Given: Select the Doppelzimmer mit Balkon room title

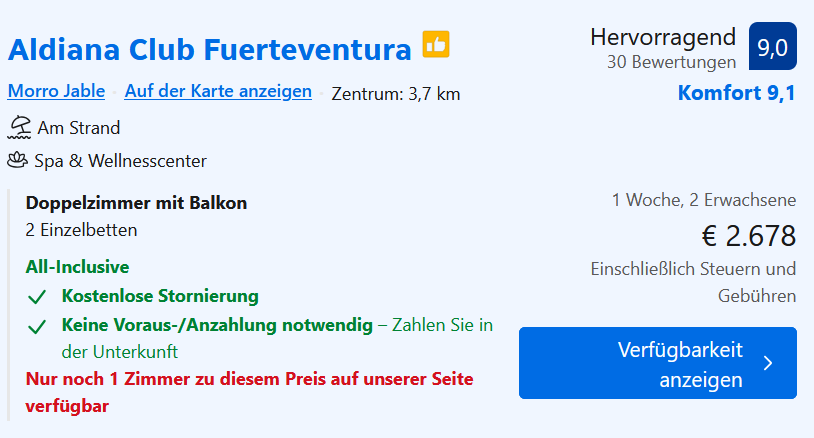Looking at the screenshot, I should 136,203.
